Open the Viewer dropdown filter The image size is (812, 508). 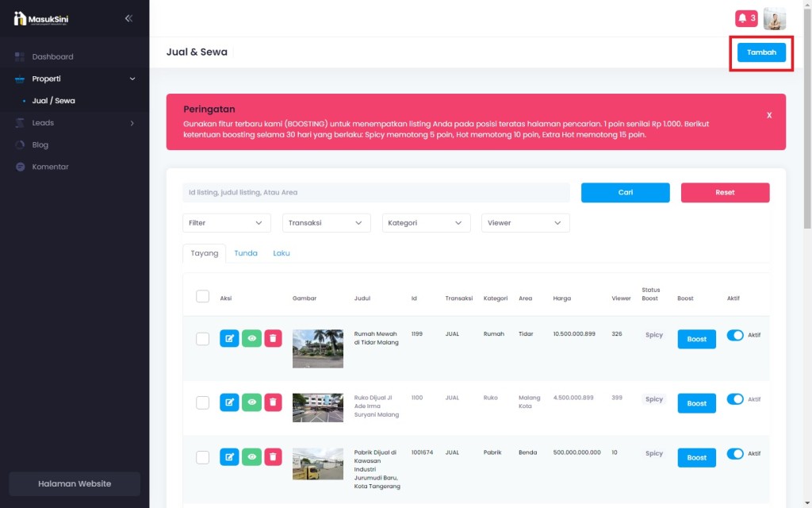(525, 223)
